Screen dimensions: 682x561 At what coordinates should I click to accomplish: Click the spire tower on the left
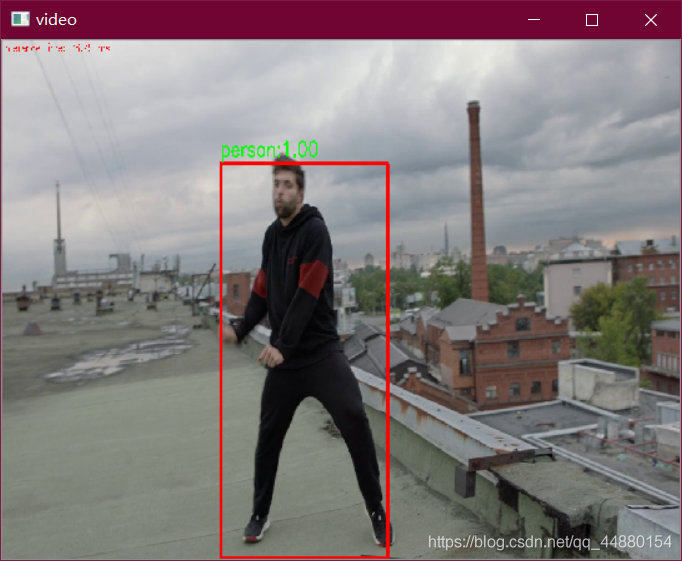tap(58, 225)
